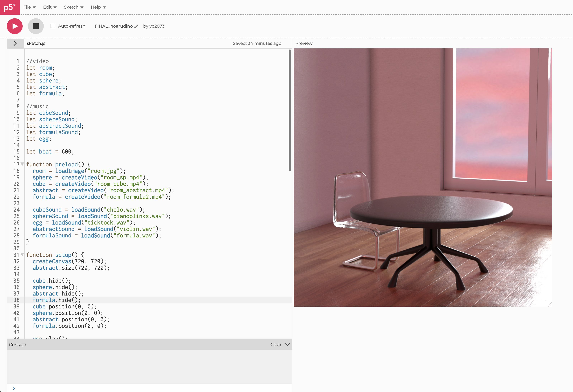Expand the sidebar file list arrow

point(15,43)
